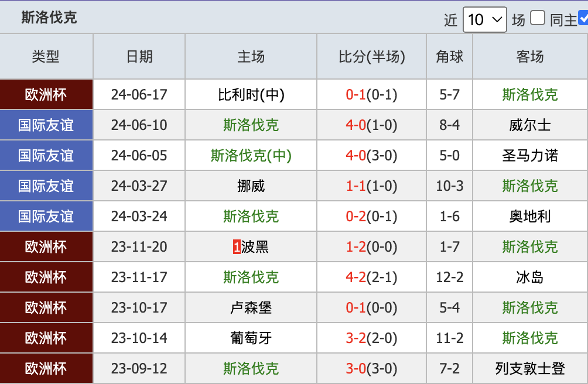Click the 4-2(2-1) score versus 冰岛
This screenshot has height=384, width=588.
(371, 277)
